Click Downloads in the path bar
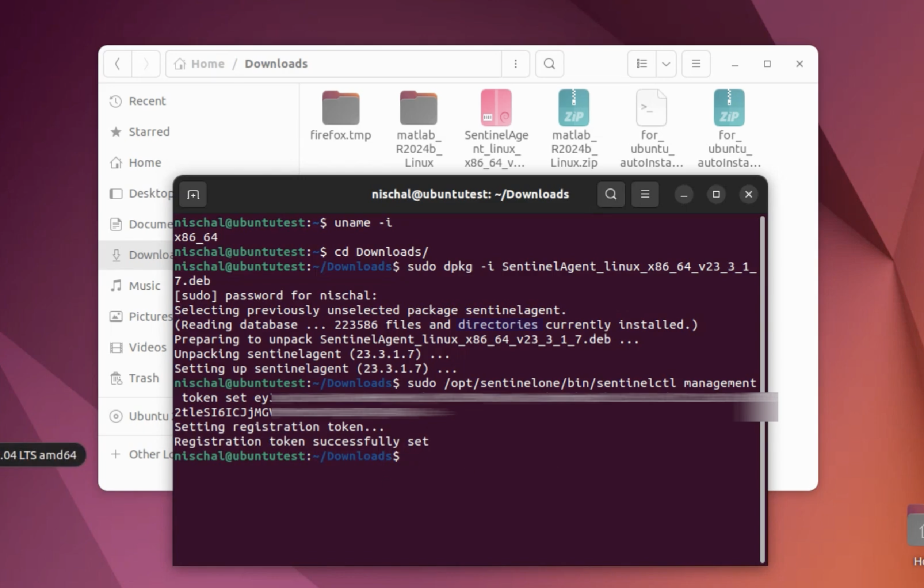Image resolution: width=924 pixels, height=588 pixels. [276, 64]
